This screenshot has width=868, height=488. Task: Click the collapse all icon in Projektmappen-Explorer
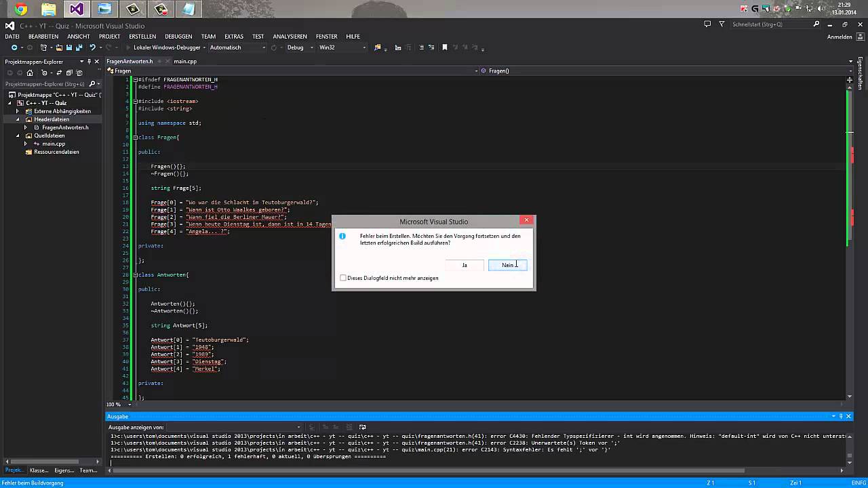click(x=69, y=73)
